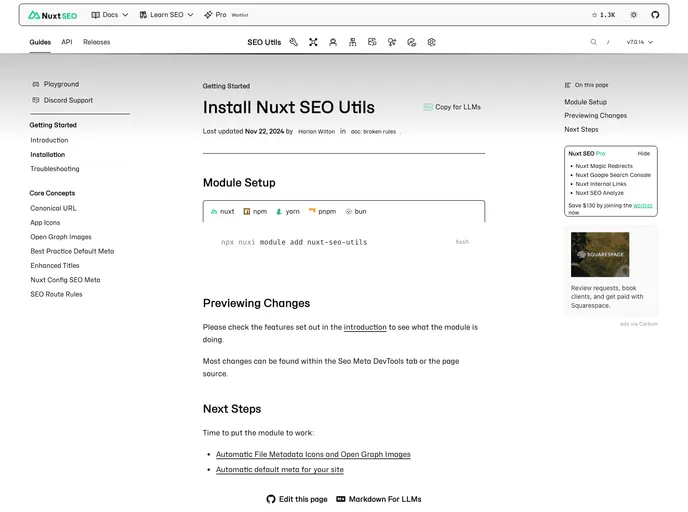Open the robot-head module icon
This screenshot has height=512, width=688.
click(x=333, y=42)
